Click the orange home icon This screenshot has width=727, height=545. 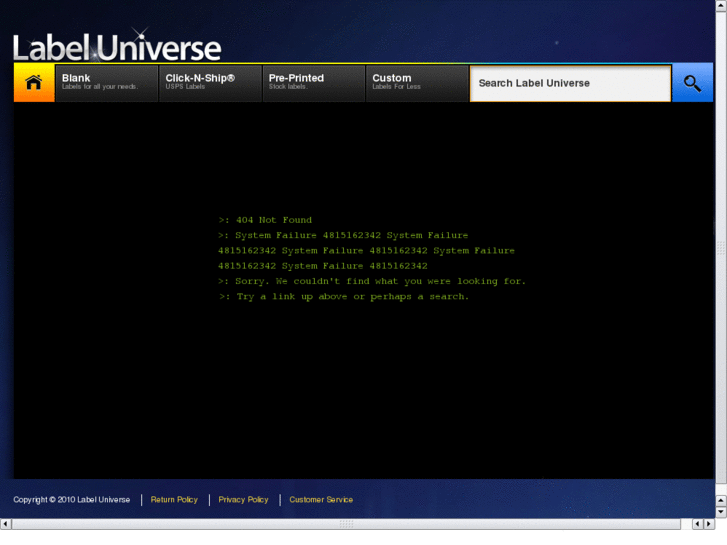(34, 83)
